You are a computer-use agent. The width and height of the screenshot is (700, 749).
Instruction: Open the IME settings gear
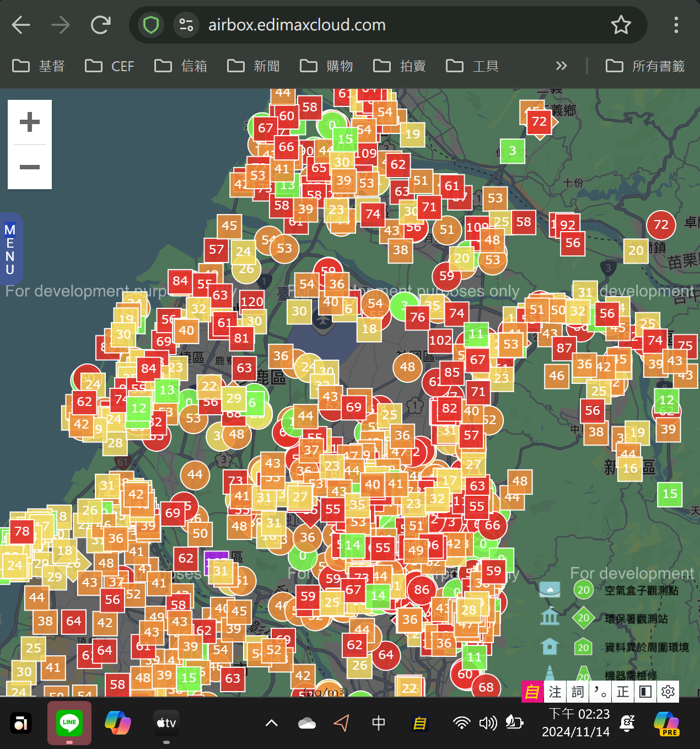668,692
